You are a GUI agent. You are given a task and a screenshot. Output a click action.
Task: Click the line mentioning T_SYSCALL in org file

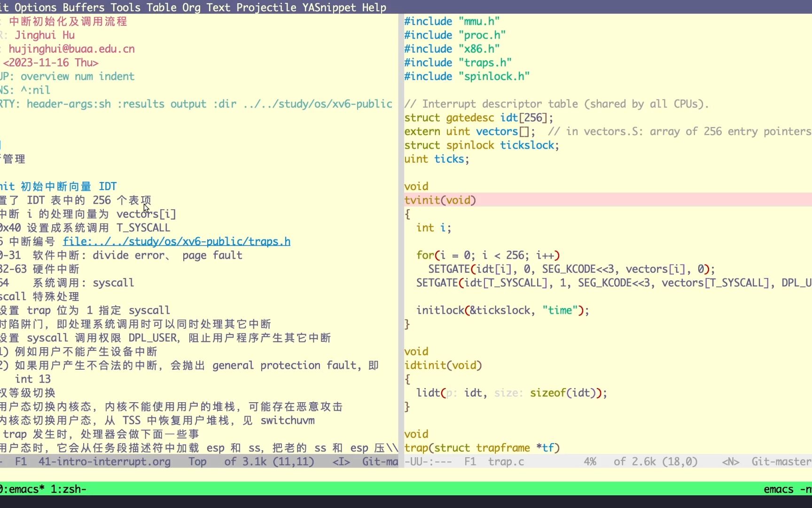[x=85, y=228]
